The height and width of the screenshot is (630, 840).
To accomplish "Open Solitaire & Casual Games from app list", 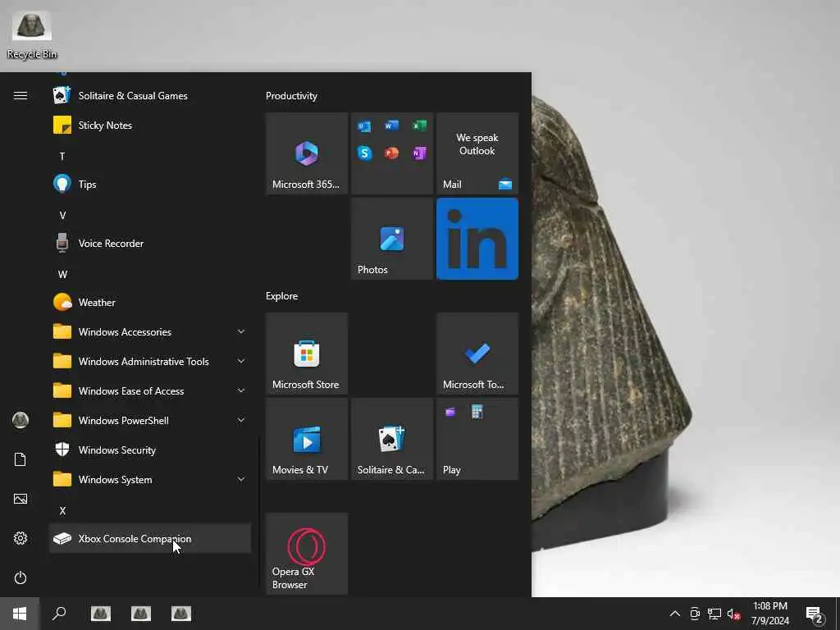I will pyautogui.click(x=150, y=96).
